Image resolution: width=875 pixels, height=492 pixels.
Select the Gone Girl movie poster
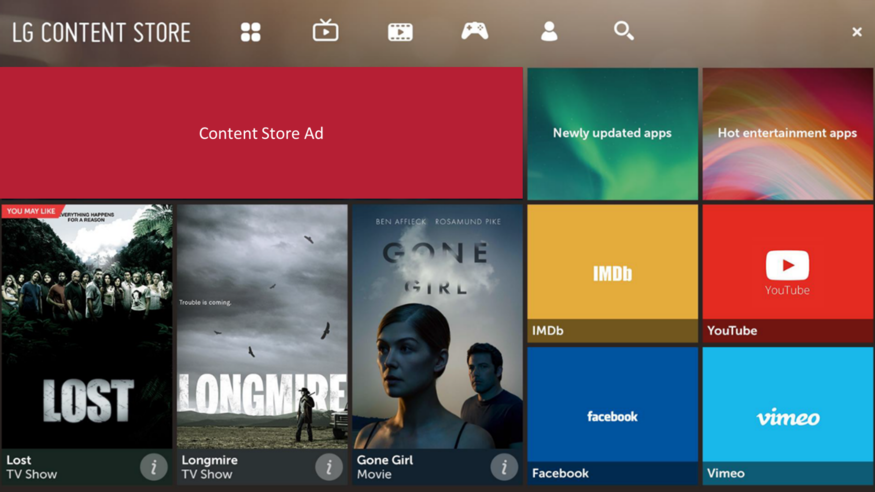tap(437, 326)
